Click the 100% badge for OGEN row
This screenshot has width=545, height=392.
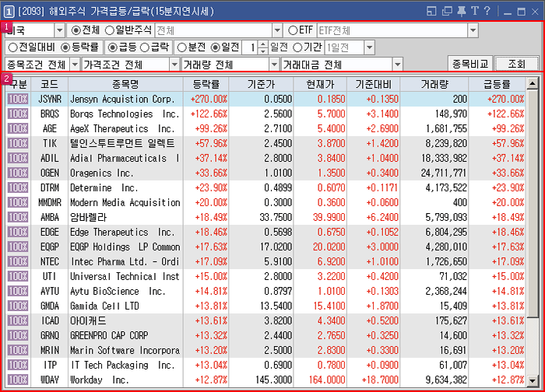(18, 173)
